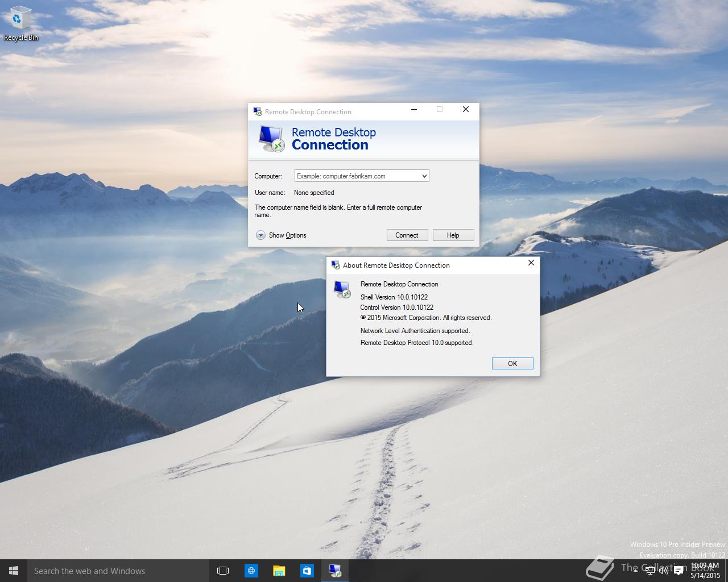Image resolution: width=728 pixels, height=582 pixels.
Task: Open Task View on taskbar
Action: (223, 571)
